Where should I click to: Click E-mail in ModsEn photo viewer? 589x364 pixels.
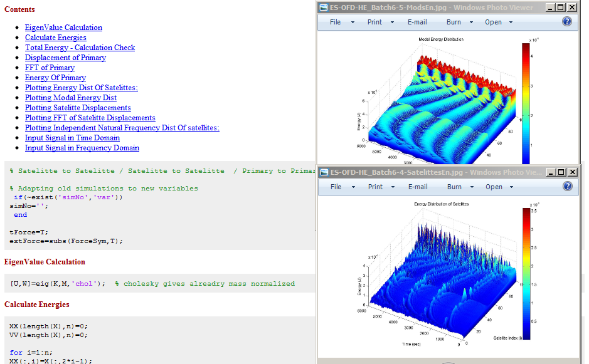coord(417,22)
